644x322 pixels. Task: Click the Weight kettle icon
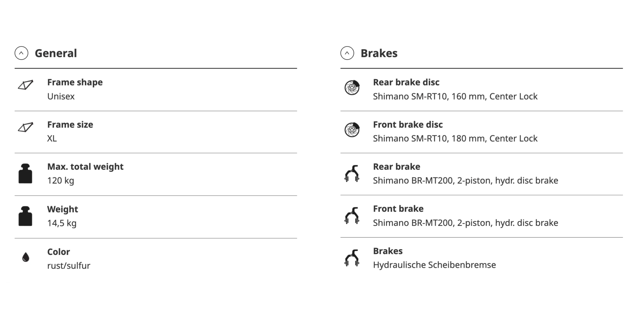pyautogui.click(x=25, y=216)
